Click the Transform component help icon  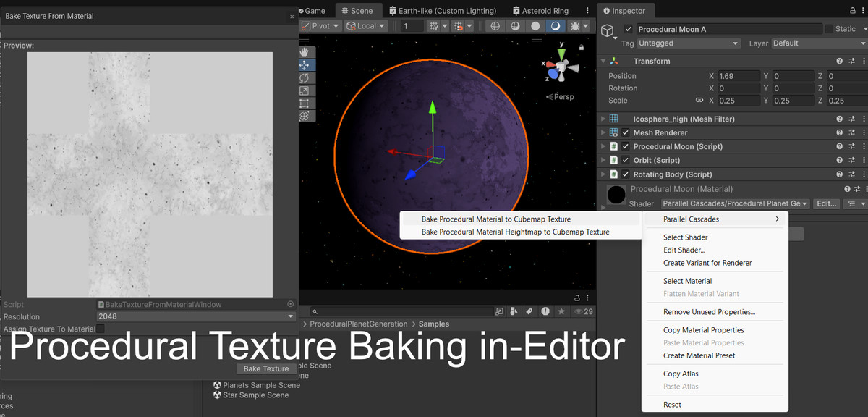839,62
